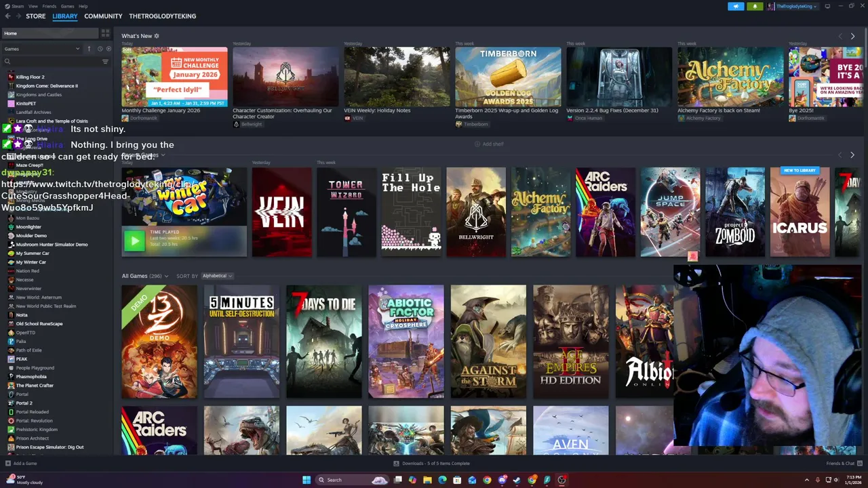Open Downloads status at bottom

click(x=432, y=464)
